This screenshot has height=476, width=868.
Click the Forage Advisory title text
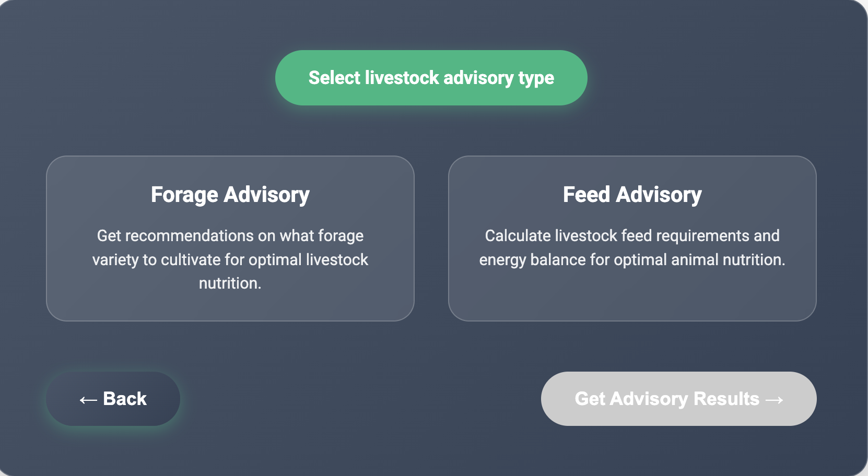click(230, 195)
